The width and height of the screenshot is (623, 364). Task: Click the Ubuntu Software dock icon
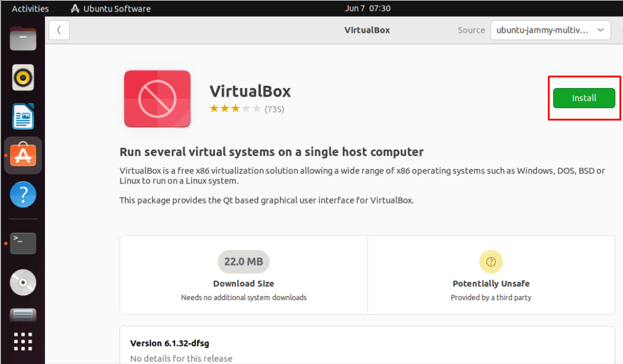point(23,155)
